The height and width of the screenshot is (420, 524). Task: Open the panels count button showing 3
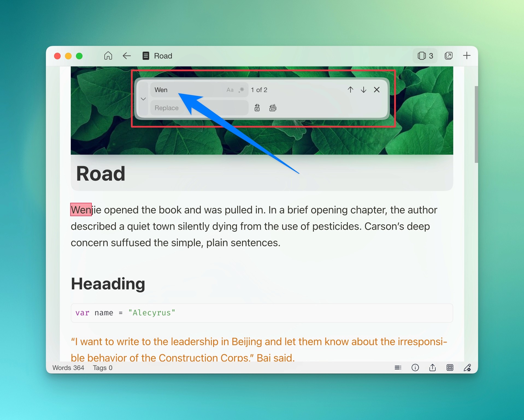(425, 56)
